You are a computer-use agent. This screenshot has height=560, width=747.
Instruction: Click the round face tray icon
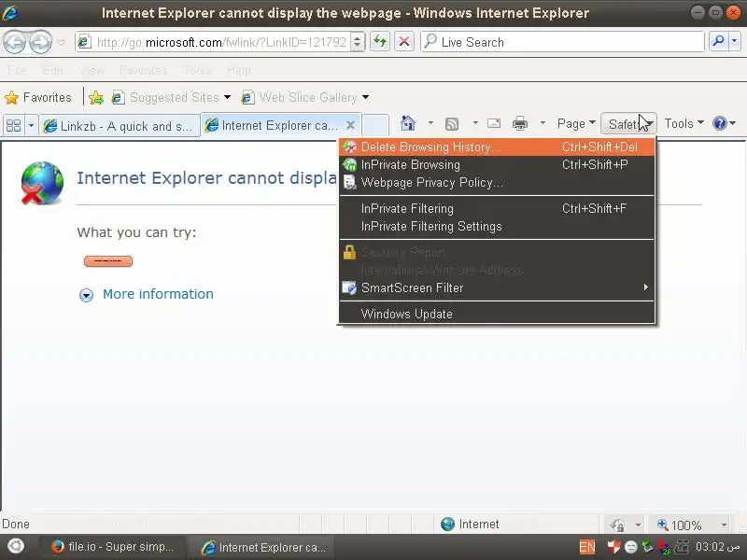tap(631, 547)
